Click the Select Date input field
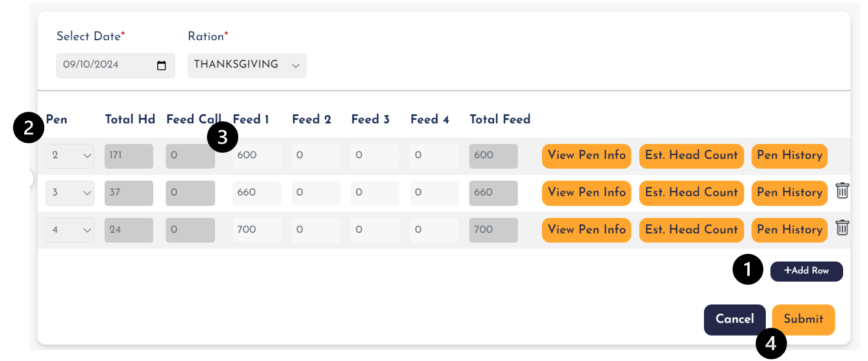This screenshot has width=868, height=361. tap(116, 65)
